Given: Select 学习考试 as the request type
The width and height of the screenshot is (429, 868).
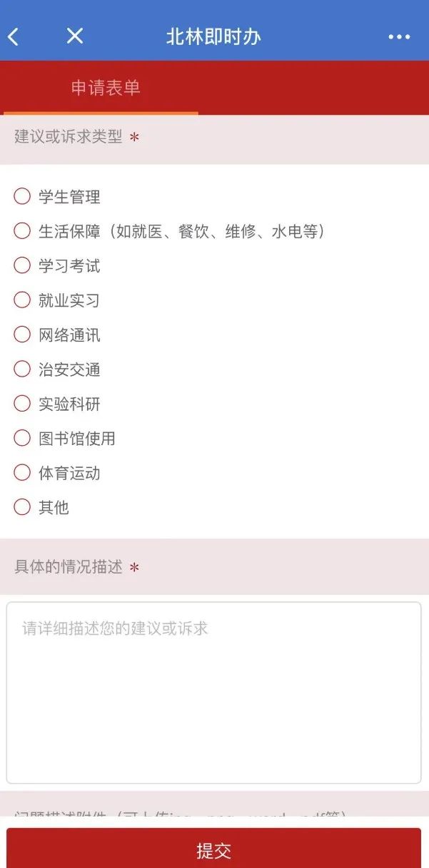Looking at the screenshot, I should 22,265.
